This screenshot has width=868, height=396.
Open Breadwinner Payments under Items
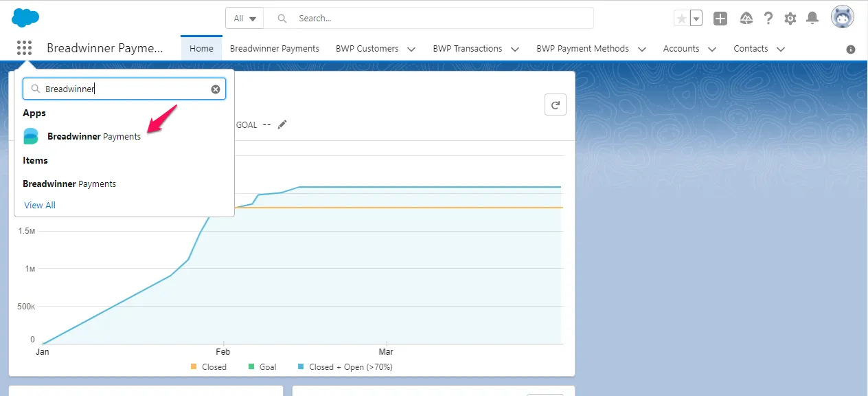(x=69, y=184)
